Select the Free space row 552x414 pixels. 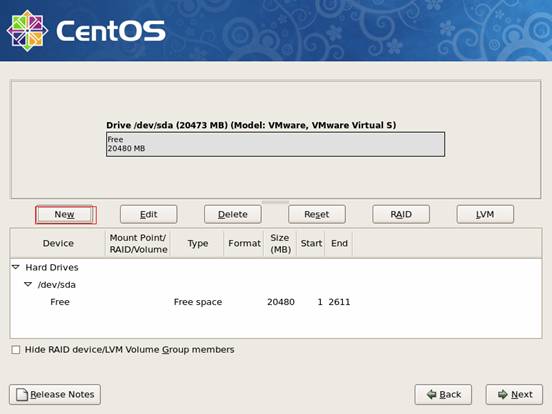pyautogui.click(x=276, y=302)
